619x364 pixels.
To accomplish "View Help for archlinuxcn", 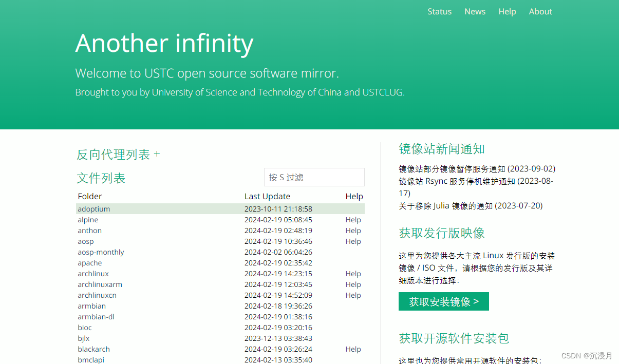I will click(x=353, y=295).
